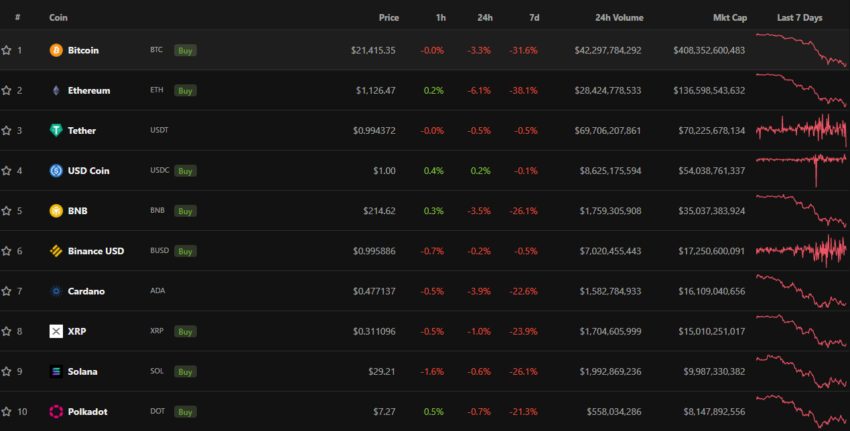Viewport: 850px width, 431px height.
Task: Sort by the 24h change header
Action: click(485, 17)
